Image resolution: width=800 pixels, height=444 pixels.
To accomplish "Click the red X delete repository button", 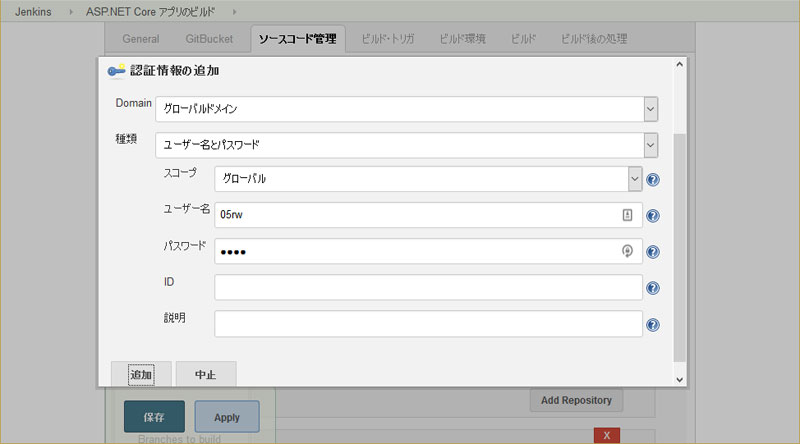I will coord(607,435).
